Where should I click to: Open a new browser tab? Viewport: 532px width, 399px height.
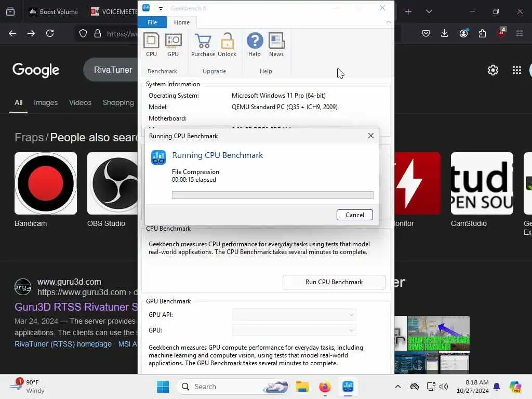pyautogui.click(x=408, y=11)
